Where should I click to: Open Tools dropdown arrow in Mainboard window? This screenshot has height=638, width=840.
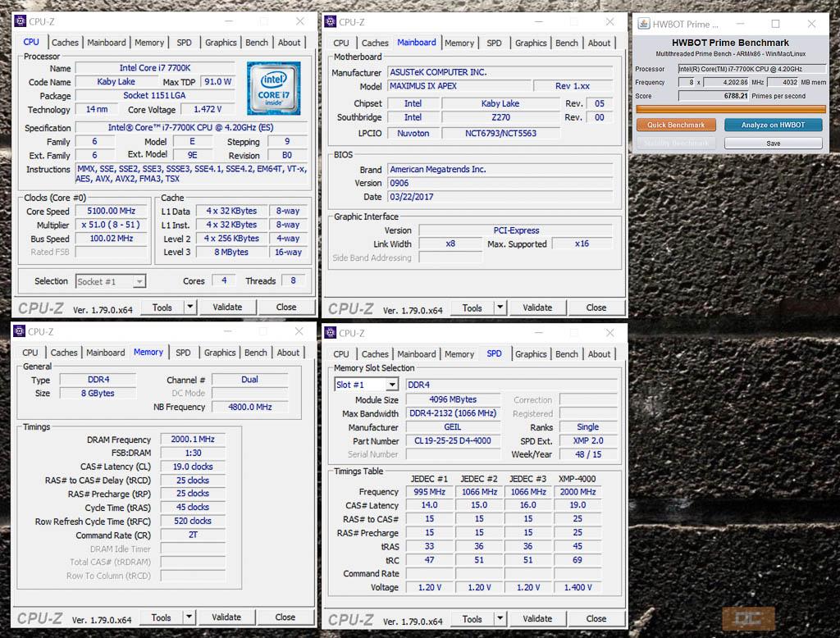pyautogui.click(x=500, y=308)
